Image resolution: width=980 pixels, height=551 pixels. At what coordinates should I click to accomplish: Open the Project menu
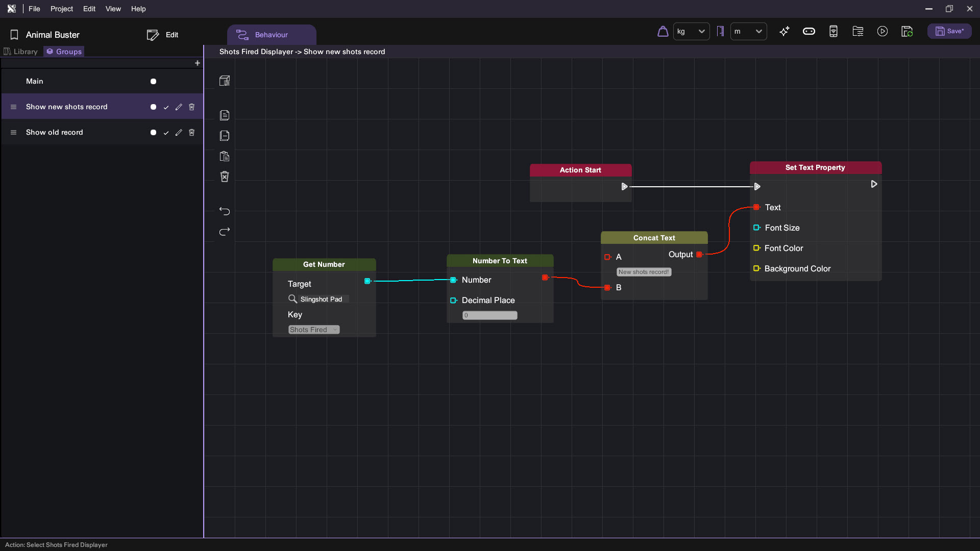61,9
